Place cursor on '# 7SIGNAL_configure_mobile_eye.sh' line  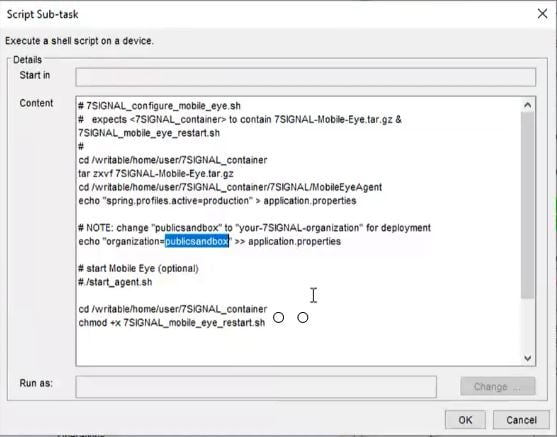click(x=159, y=106)
